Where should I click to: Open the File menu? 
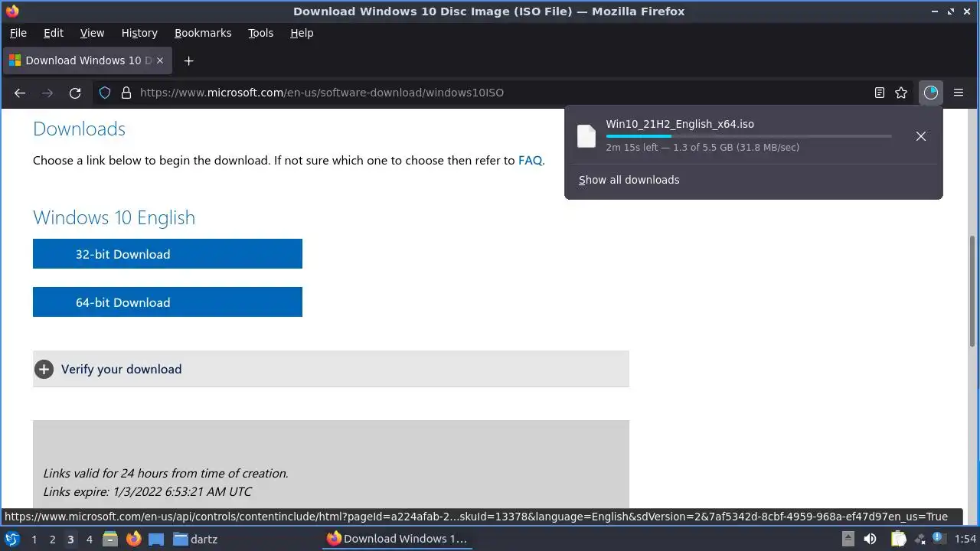tap(18, 33)
